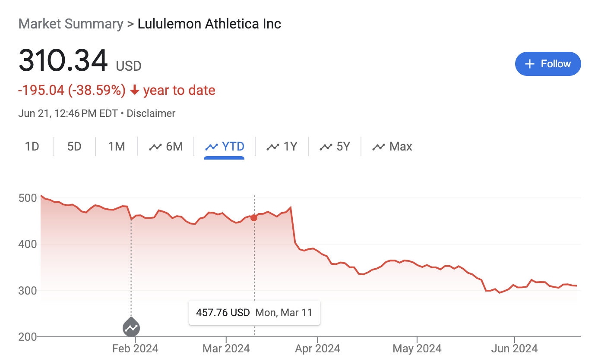The height and width of the screenshot is (364, 614).
Task: Switch to the 1D chart view
Action: click(x=31, y=146)
